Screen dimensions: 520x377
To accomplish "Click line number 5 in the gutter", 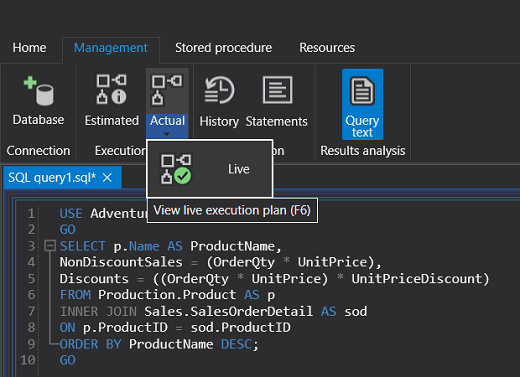I will [31, 279].
